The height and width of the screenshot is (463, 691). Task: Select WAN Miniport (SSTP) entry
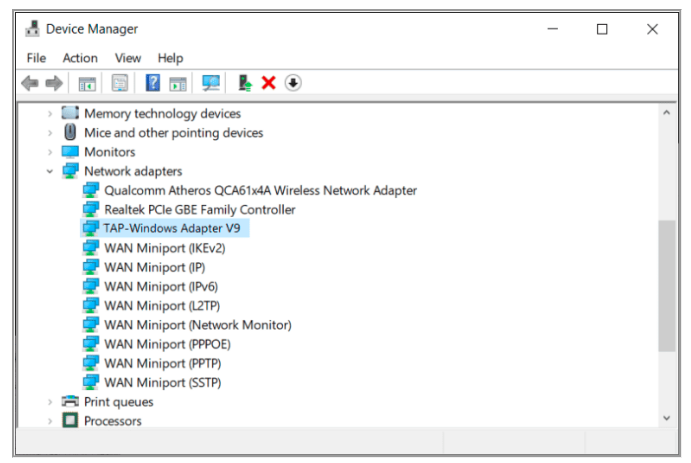click(x=163, y=382)
